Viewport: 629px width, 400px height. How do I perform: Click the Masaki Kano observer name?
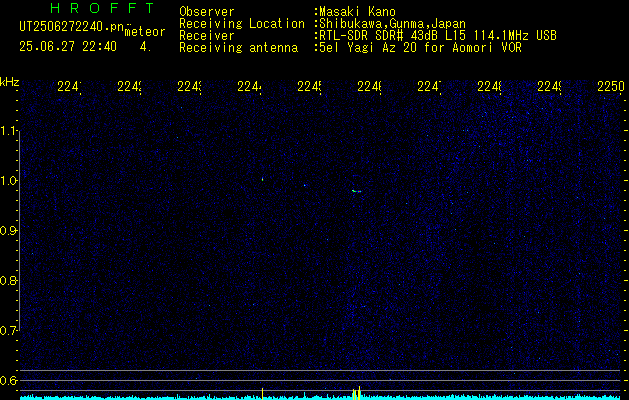[357, 12]
